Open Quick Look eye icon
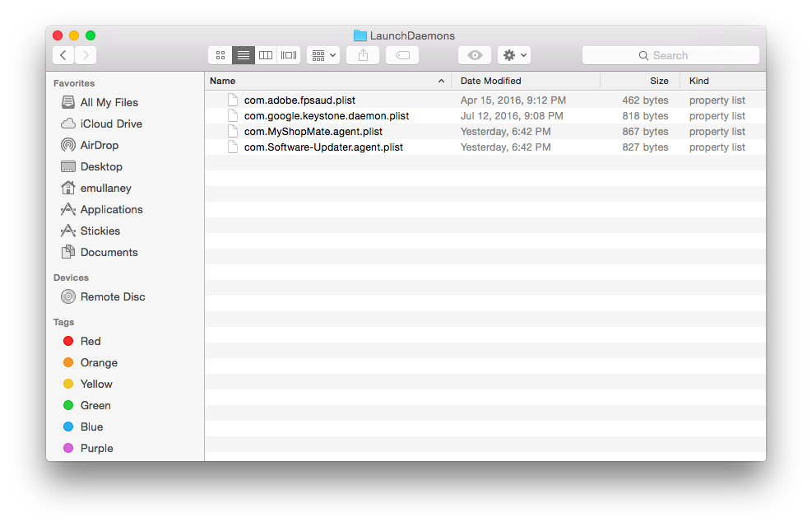The image size is (812, 527). 475,55
